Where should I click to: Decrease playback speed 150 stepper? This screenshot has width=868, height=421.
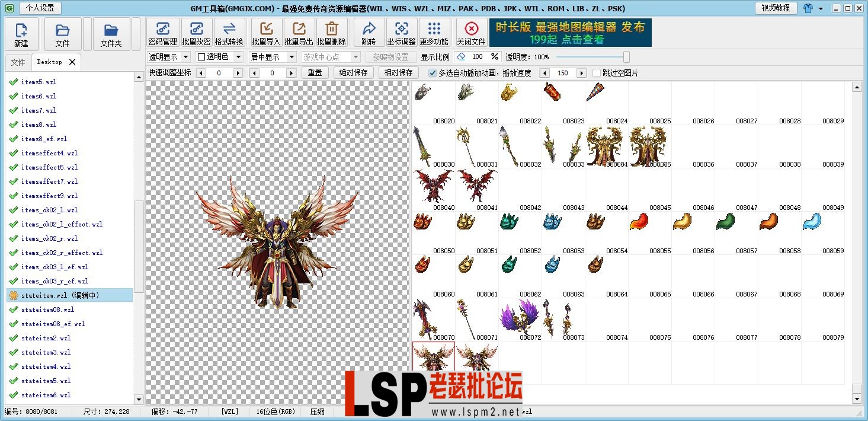[x=544, y=73]
